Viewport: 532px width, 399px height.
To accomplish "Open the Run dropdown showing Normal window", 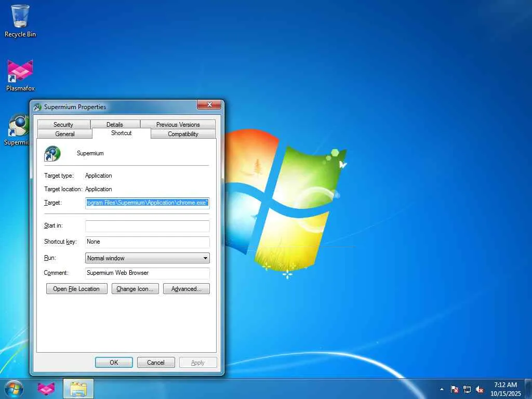I will pos(147,258).
